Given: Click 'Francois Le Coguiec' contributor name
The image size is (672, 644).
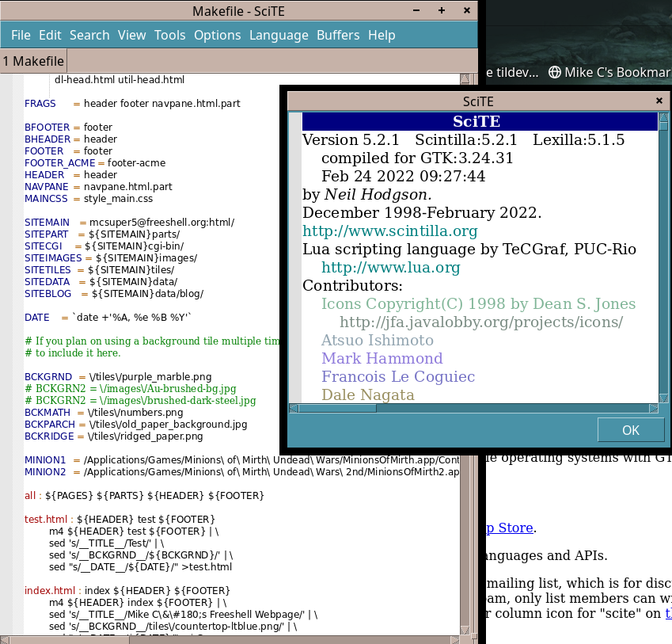Looking at the screenshot, I should 398,377.
